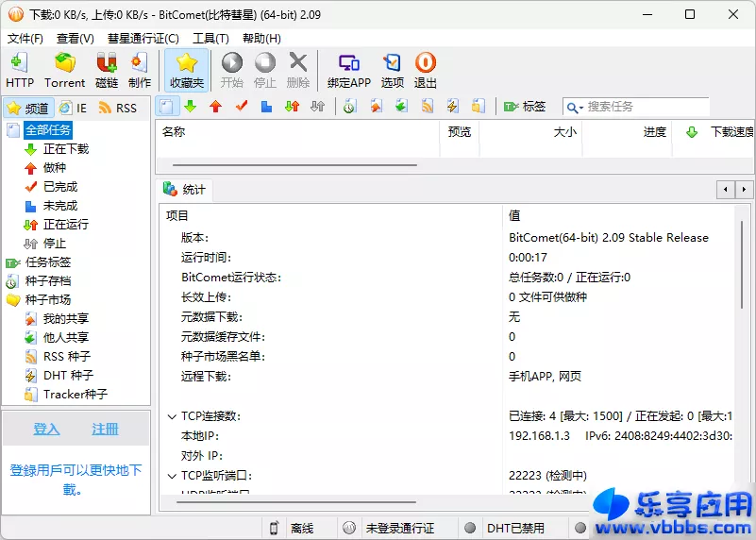Image resolution: width=756 pixels, height=540 pixels.
Task: Select DHT 种子 in sidebar tree
Action: (66, 376)
